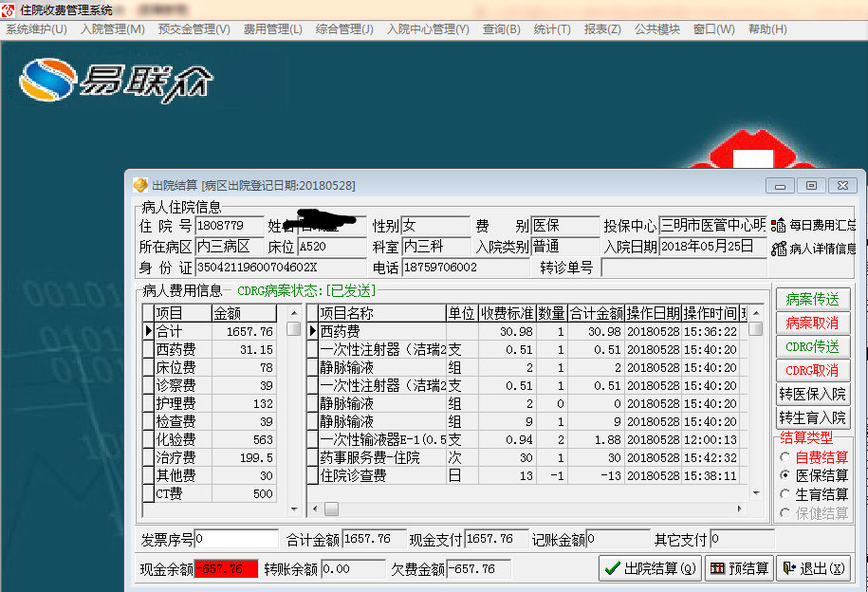Open the 综合管理(J) menu
This screenshot has height=592, width=868.
(344, 29)
